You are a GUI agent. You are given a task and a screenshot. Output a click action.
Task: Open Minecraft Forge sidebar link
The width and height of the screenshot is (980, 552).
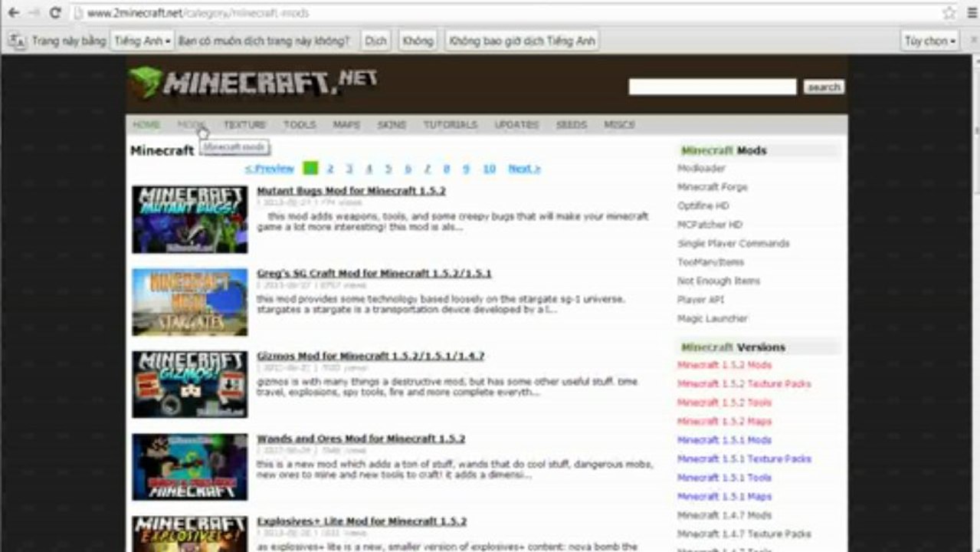pos(713,187)
